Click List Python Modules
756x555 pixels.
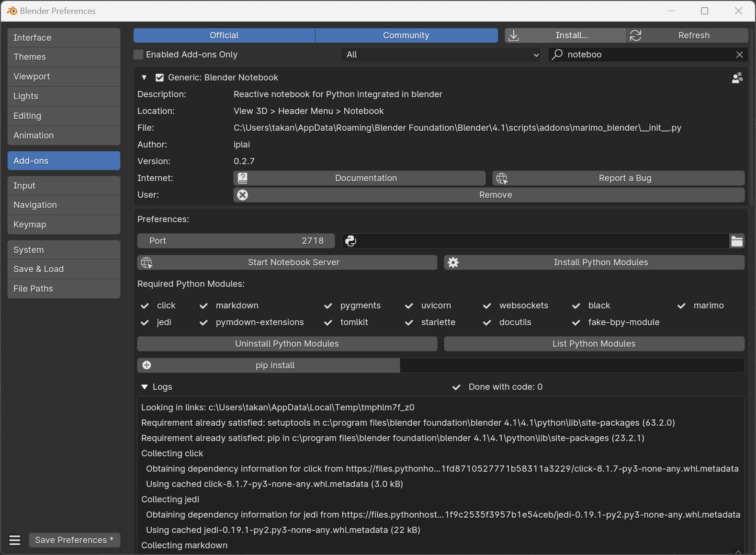click(594, 344)
